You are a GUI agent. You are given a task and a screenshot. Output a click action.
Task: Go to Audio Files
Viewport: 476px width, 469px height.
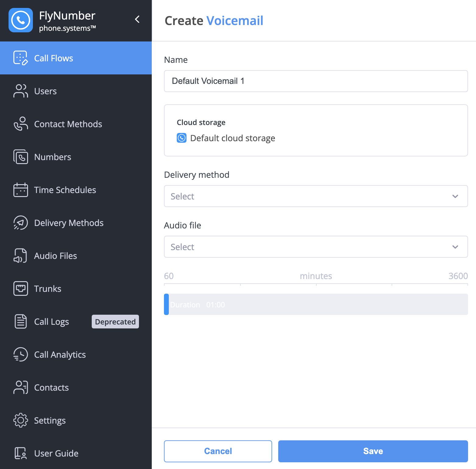pyautogui.click(x=55, y=256)
